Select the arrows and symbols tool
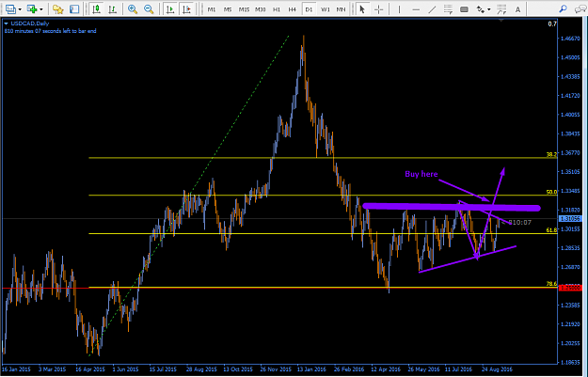The height and width of the screenshot is (377, 588). pos(481,9)
